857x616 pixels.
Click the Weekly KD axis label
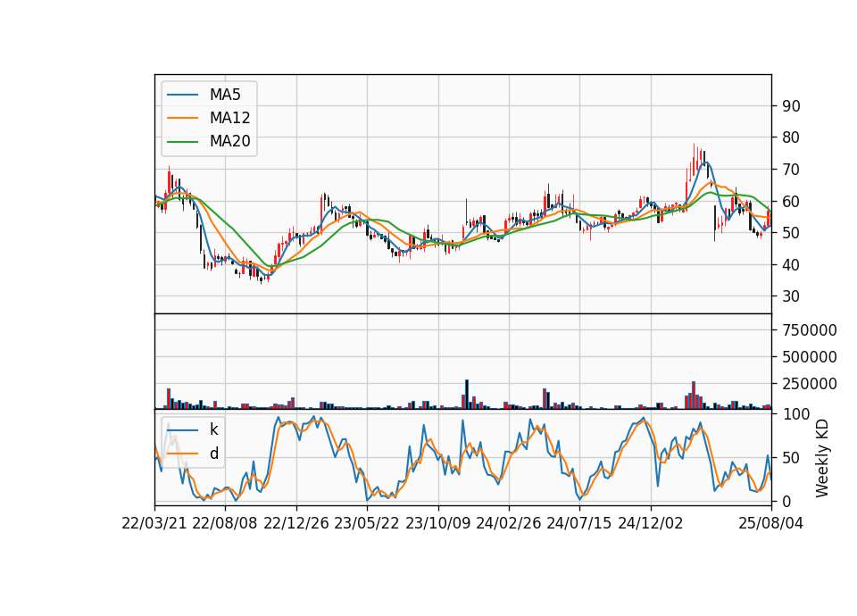(x=822, y=458)
